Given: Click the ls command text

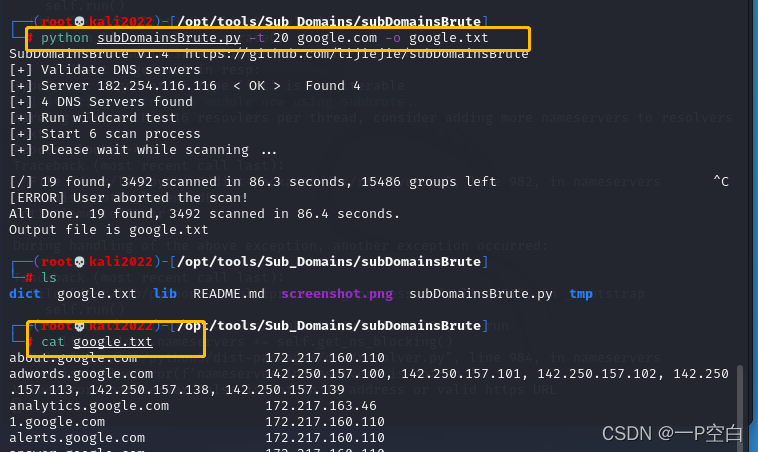Looking at the screenshot, I should pyautogui.click(x=49, y=277).
